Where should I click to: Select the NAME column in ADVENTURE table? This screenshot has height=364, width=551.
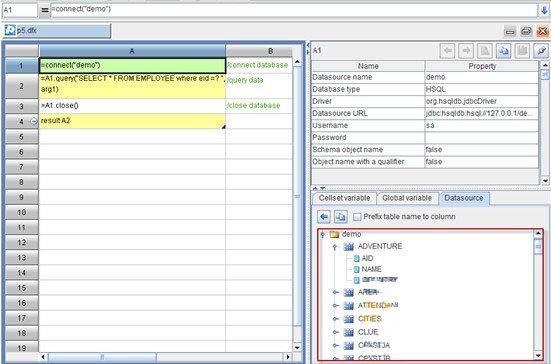pyautogui.click(x=371, y=269)
